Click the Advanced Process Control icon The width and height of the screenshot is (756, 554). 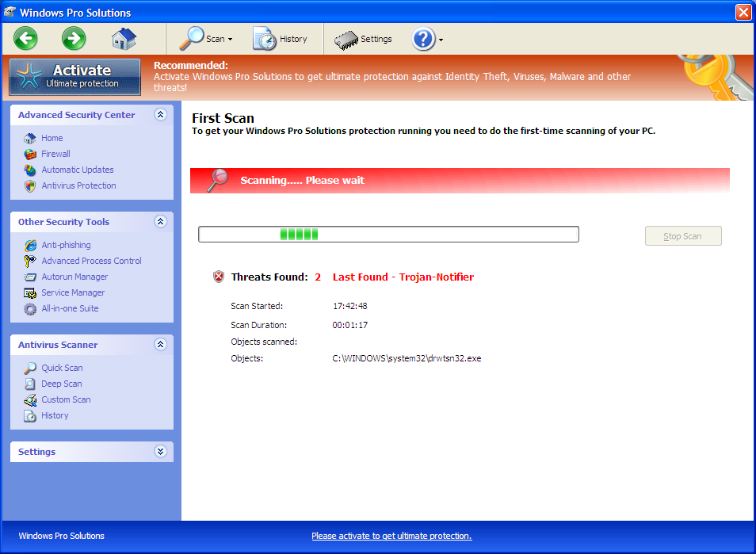[x=30, y=262]
